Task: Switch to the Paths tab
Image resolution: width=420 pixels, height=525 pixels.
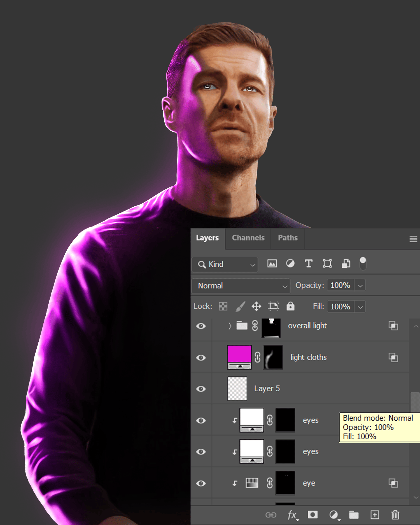Action: (288, 238)
